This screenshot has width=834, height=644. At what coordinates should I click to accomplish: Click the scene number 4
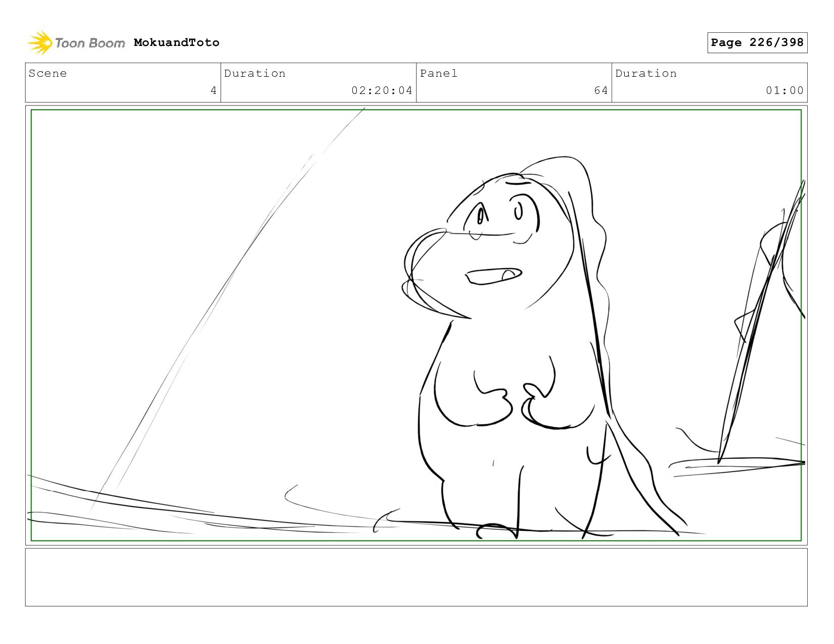point(213,90)
